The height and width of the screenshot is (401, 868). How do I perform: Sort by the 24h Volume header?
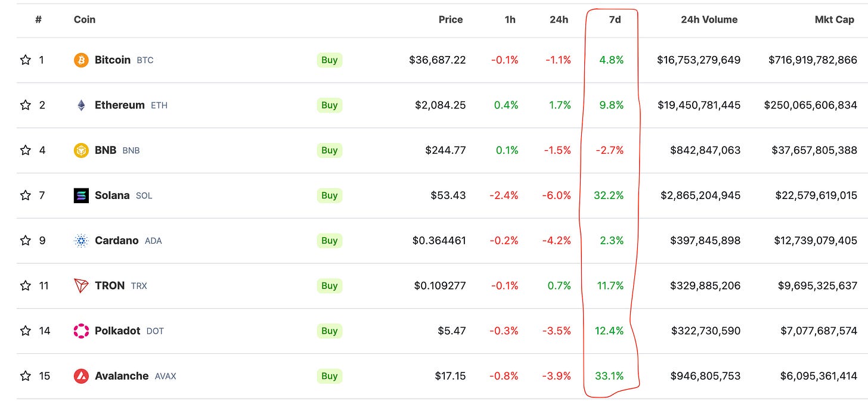[x=709, y=20]
